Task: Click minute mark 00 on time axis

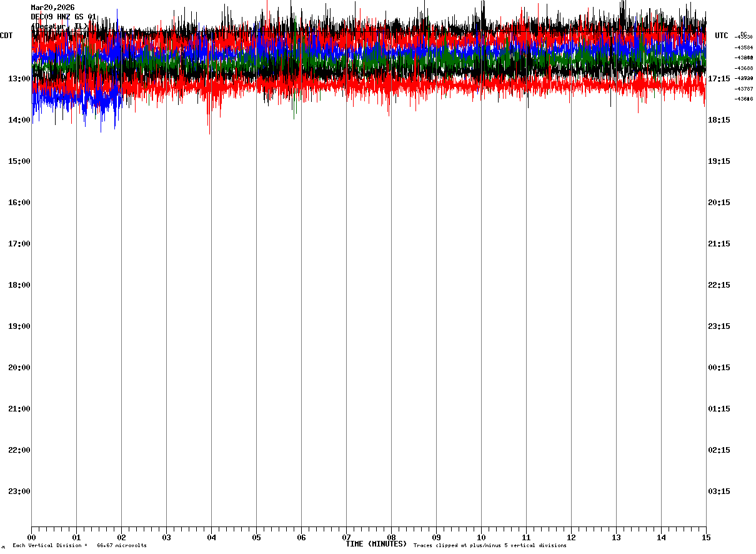Action: point(31,538)
